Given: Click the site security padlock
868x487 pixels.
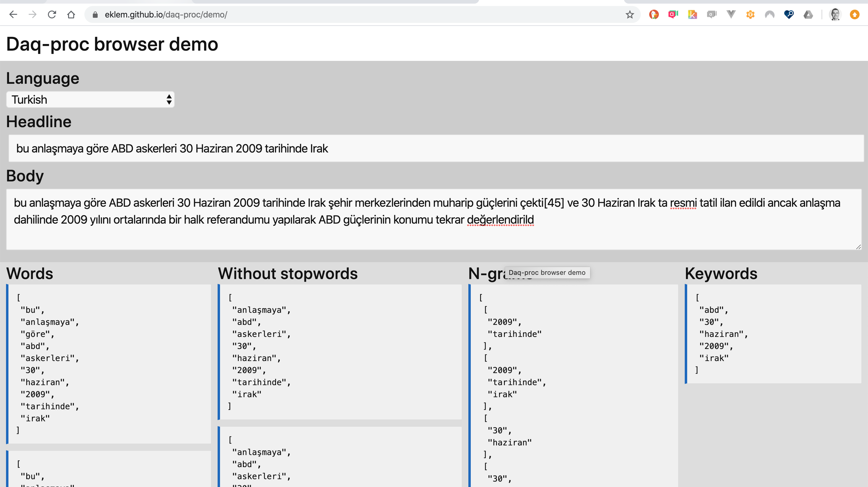Looking at the screenshot, I should click(x=95, y=14).
